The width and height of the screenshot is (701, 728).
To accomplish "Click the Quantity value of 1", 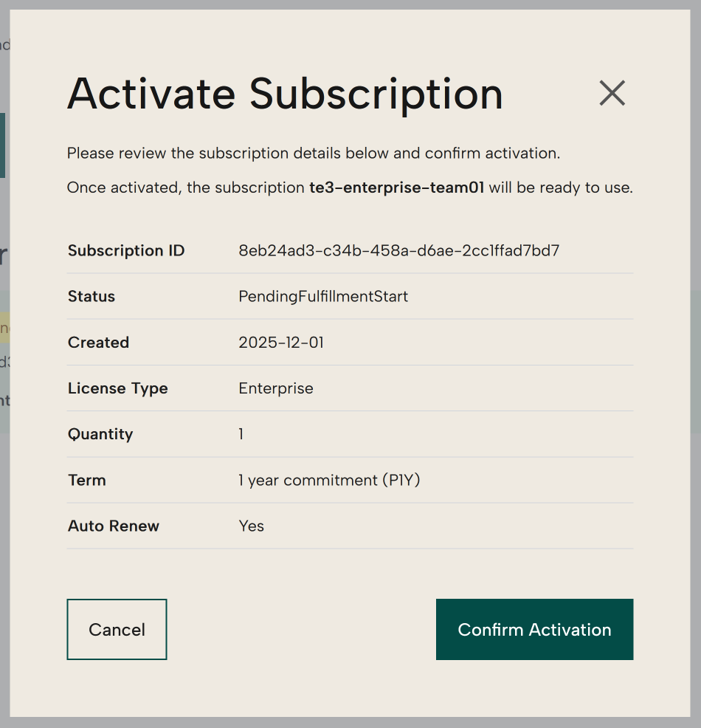I will 241,434.
